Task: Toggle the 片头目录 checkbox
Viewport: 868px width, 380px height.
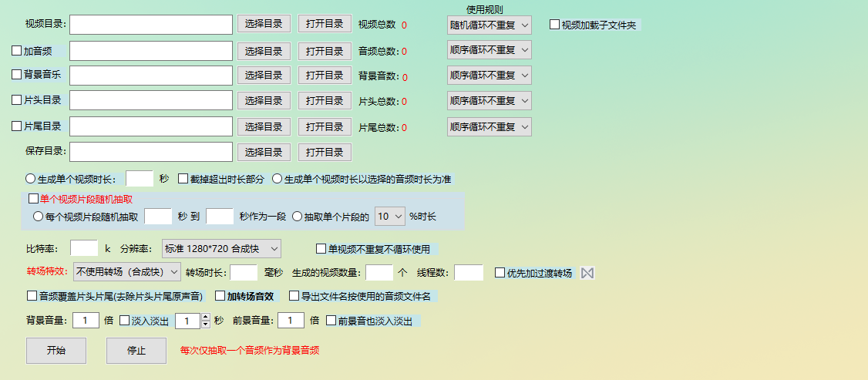Action: tap(17, 100)
